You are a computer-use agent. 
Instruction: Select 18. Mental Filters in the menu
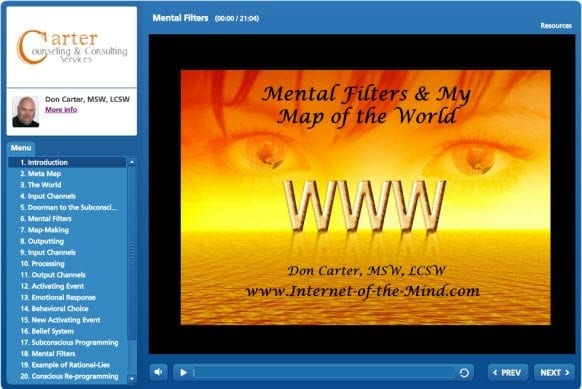(67, 354)
